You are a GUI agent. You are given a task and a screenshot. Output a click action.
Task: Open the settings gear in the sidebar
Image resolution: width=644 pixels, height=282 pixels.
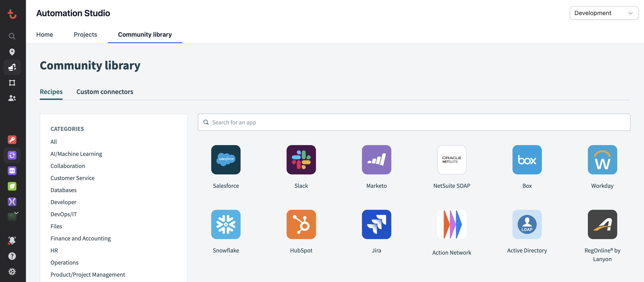pos(12,272)
